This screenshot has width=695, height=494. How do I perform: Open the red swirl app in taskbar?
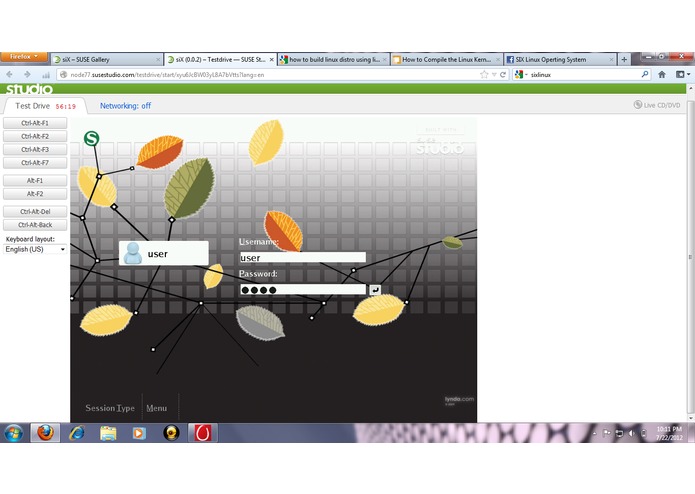pyautogui.click(x=203, y=433)
